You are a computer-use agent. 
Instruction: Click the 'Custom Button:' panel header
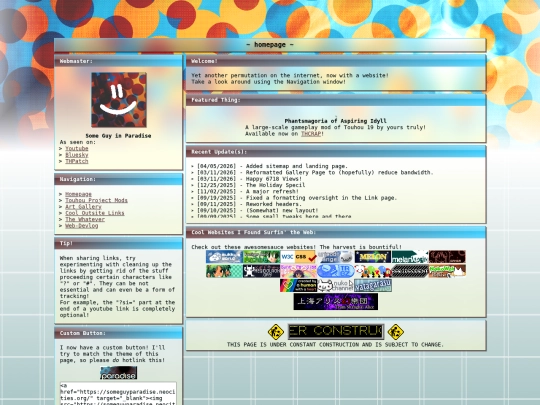(x=118, y=333)
